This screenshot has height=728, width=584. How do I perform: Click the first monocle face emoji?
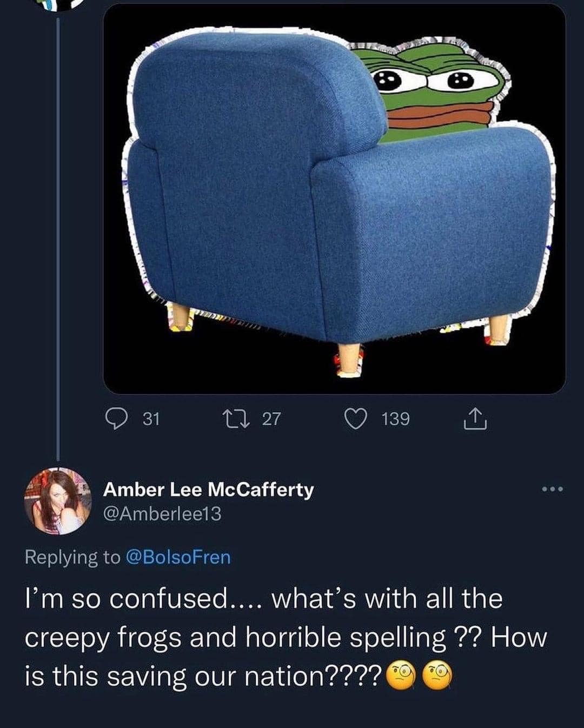(401, 677)
